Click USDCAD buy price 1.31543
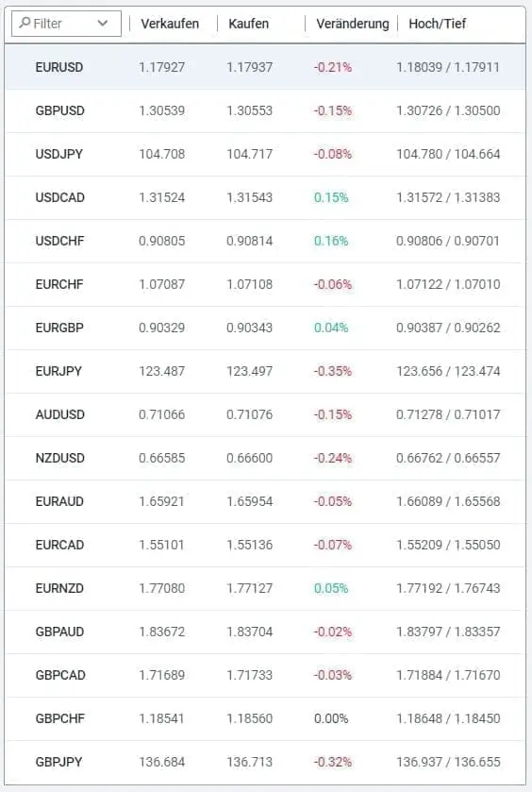The height and width of the screenshot is (792, 532). [x=249, y=197]
